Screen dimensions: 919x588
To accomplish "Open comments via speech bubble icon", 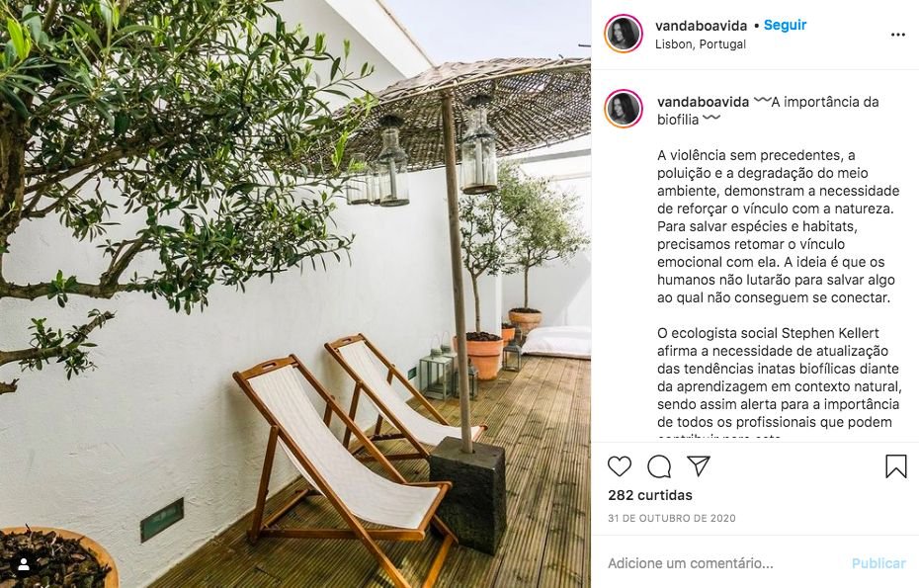I will tap(659, 466).
